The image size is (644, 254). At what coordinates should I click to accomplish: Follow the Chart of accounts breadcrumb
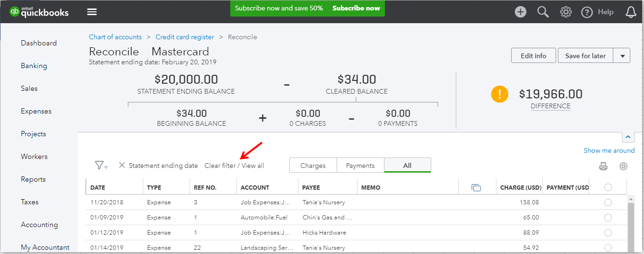click(x=115, y=37)
